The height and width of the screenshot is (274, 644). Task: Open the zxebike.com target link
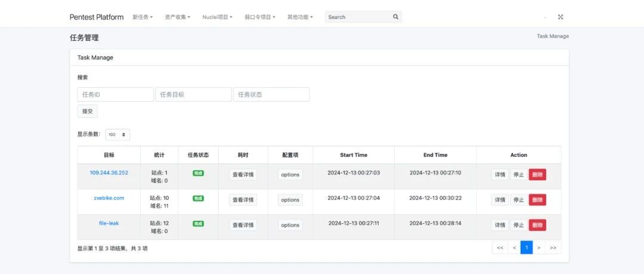(x=109, y=198)
